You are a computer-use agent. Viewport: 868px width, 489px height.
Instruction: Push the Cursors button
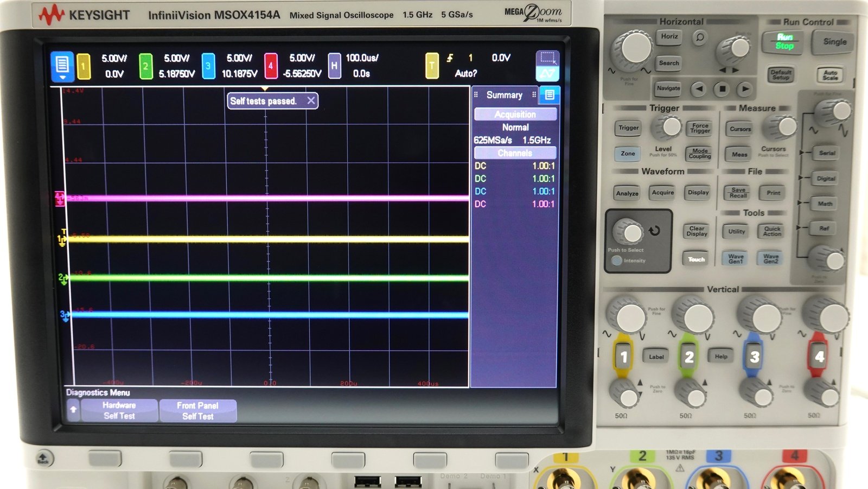click(x=740, y=129)
